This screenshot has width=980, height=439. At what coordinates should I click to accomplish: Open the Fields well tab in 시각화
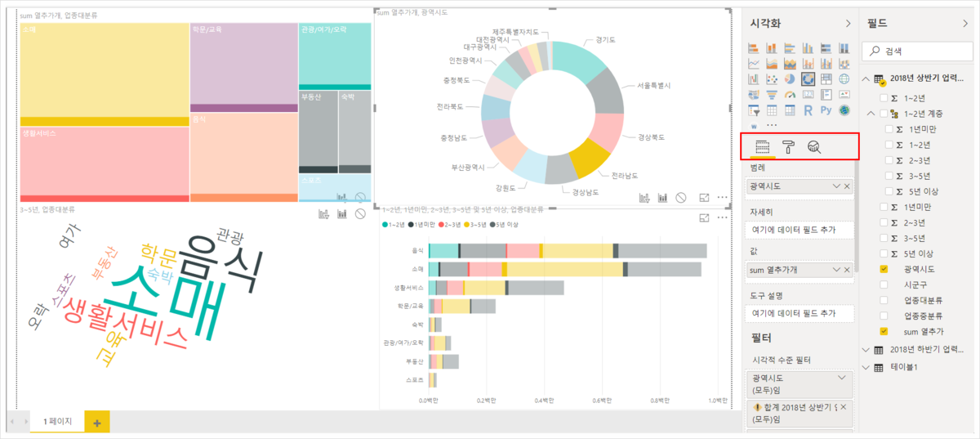(762, 147)
